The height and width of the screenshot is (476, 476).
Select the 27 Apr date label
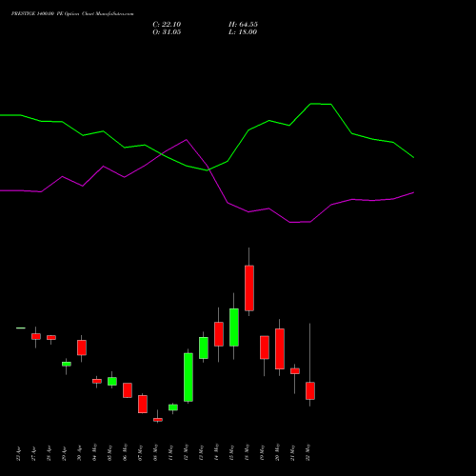click(33, 454)
